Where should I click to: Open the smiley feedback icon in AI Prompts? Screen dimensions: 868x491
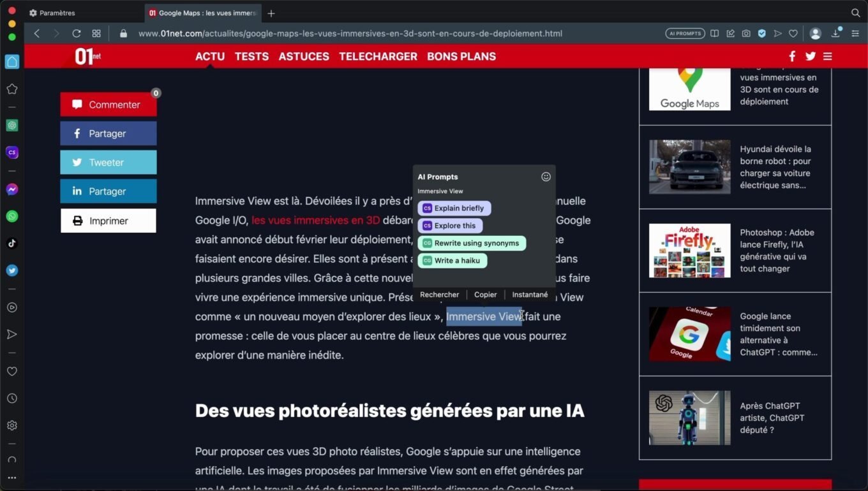pos(546,177)
